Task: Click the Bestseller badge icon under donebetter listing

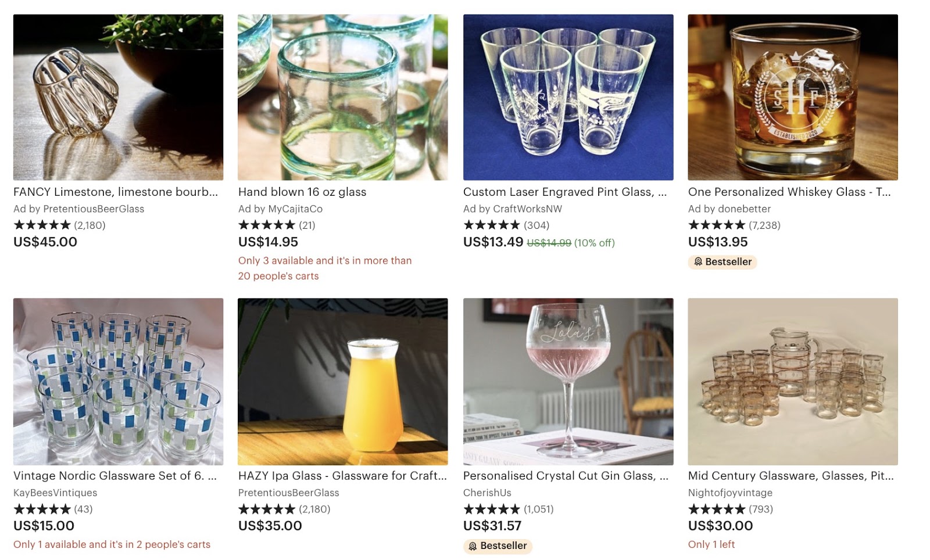Action: (x=698, y=262)
